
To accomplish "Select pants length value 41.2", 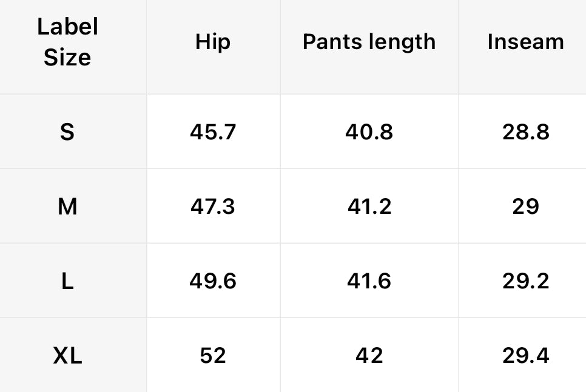I will (x=369, y=207).
